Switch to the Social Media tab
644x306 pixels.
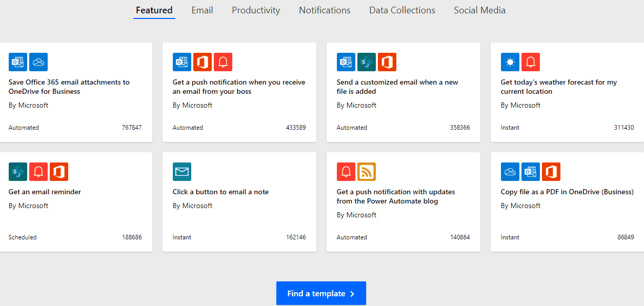(479, 10)
